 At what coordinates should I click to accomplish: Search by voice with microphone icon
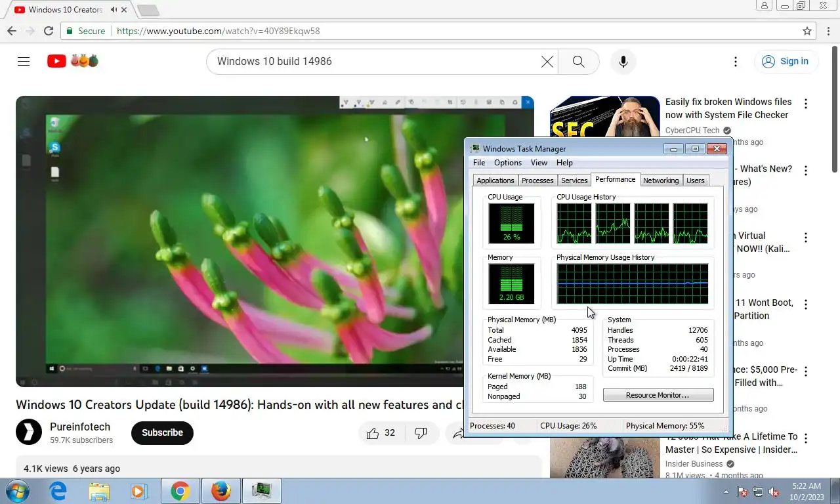[623, 62]
